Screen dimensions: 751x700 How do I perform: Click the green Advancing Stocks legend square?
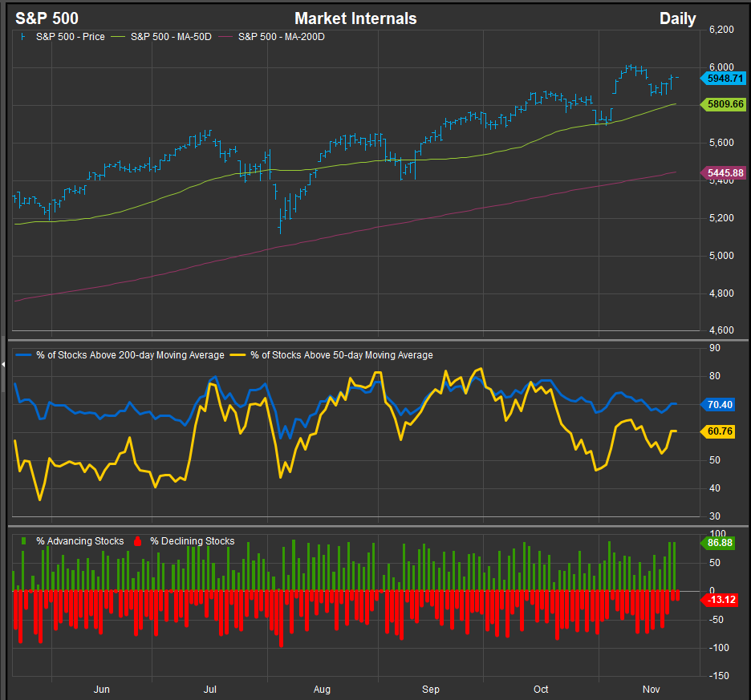[x=23, y=541]
